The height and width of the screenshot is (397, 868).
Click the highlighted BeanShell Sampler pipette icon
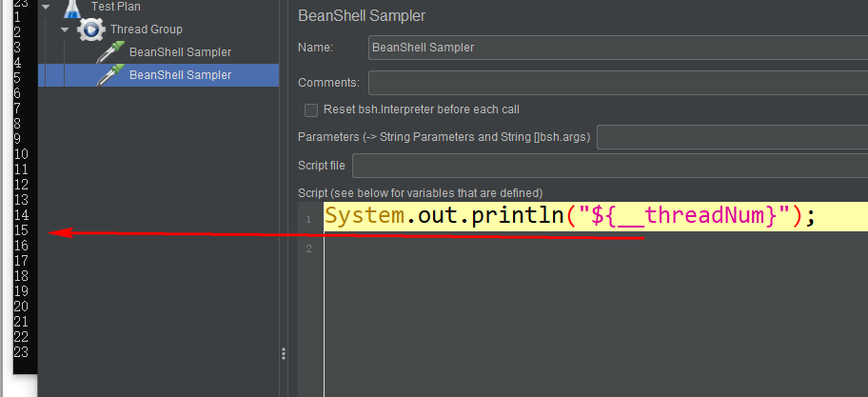[x=109, y=75]
